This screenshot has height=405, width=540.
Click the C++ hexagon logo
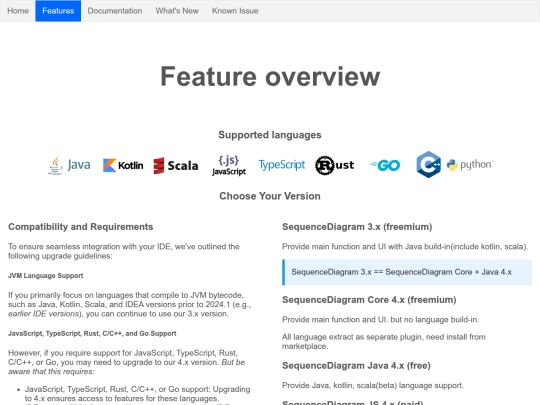tap(428, 164)
